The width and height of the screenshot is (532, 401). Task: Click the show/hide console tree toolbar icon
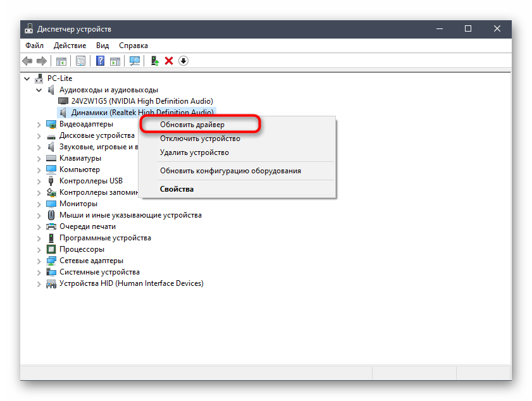pos(61,61)
